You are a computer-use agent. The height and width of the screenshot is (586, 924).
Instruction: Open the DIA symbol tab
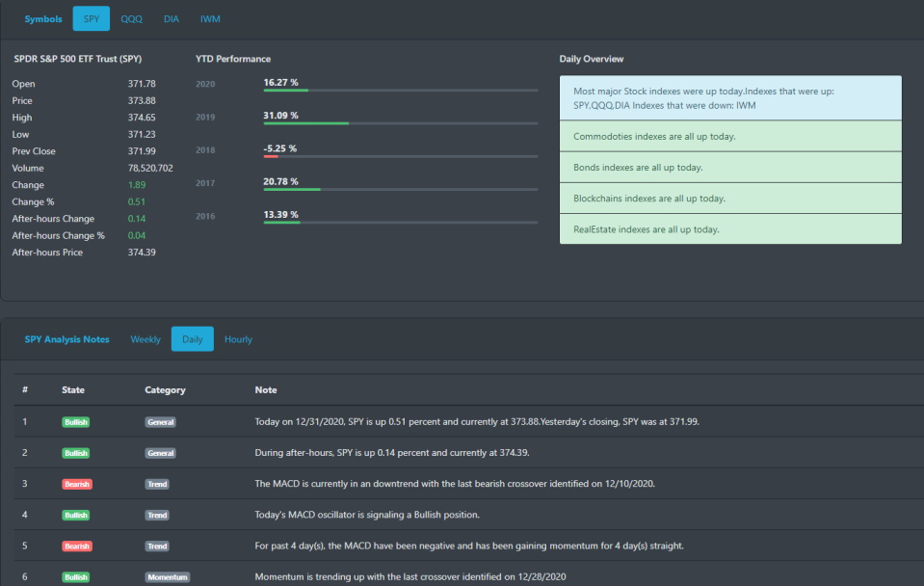pos(172,19)
